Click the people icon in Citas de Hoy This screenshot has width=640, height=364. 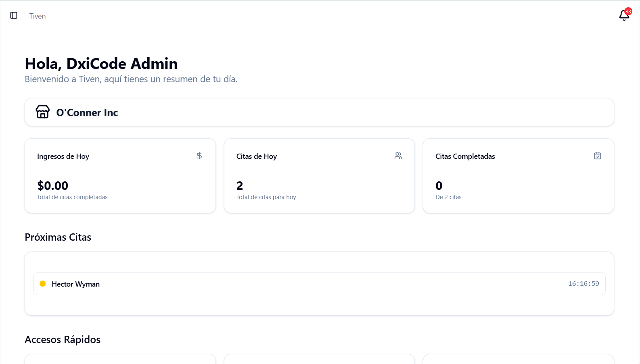point(398,156)
